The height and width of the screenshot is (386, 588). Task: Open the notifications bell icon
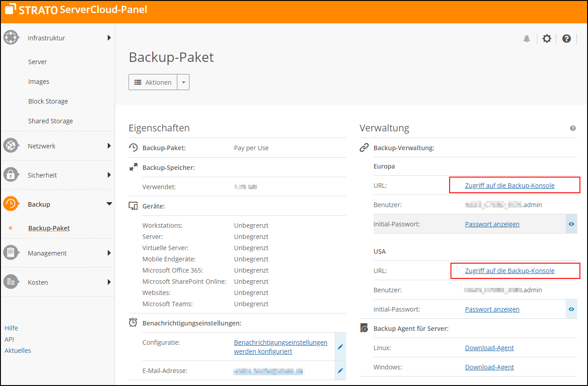pos(527,39)
